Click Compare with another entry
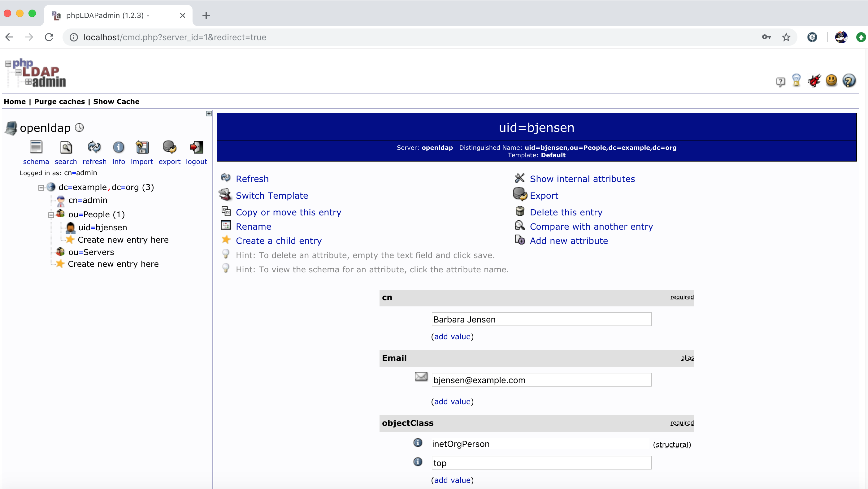 coord(591,226)
